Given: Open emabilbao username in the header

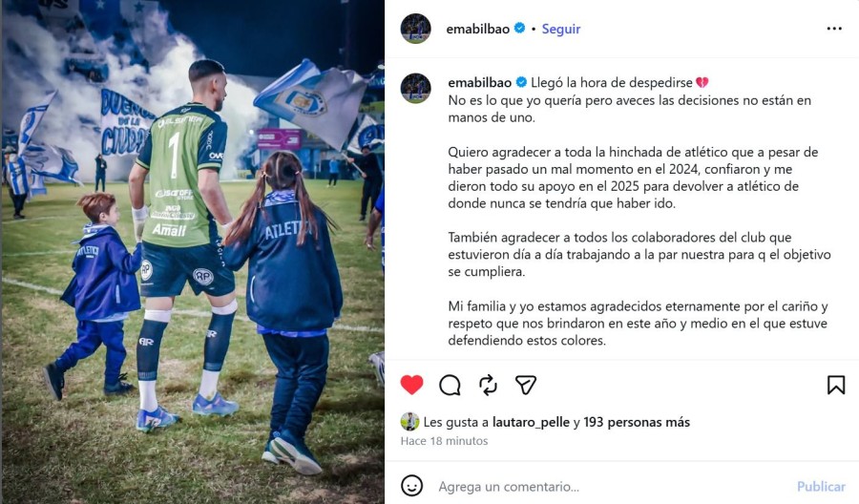Looking at the screenshot, I should click(478, 29).
